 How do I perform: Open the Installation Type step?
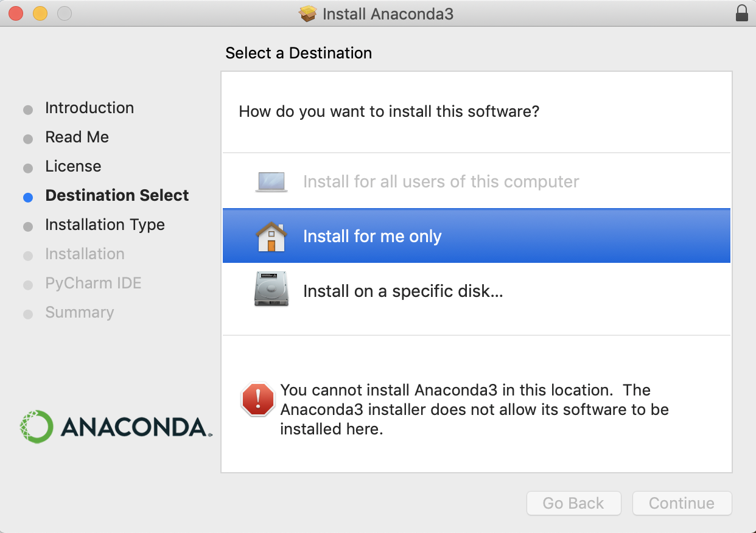point(105,225)
